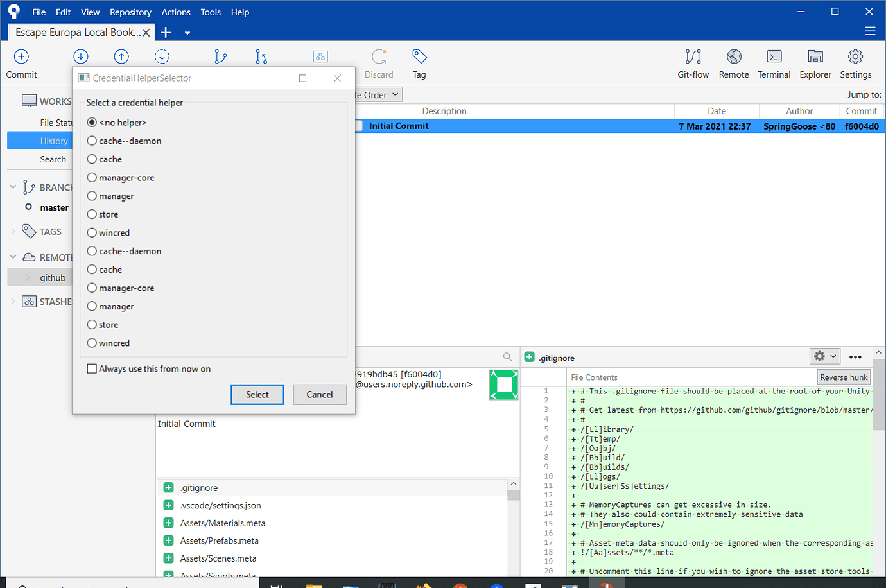Select the topmost manager-core radio option

[92, 178]
